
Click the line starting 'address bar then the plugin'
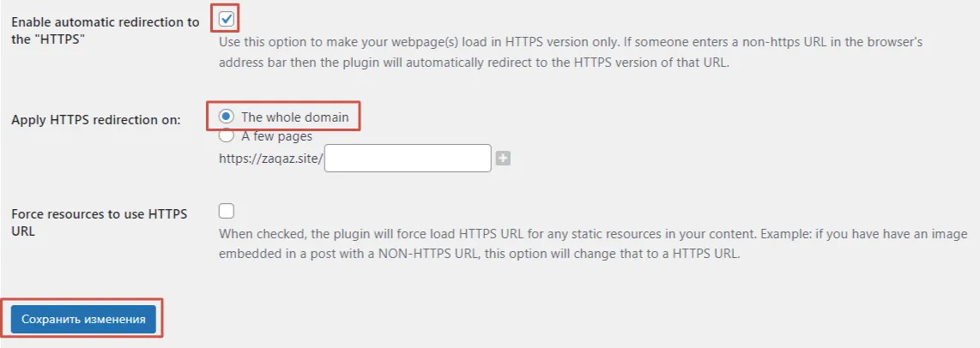tap(473, 63)
